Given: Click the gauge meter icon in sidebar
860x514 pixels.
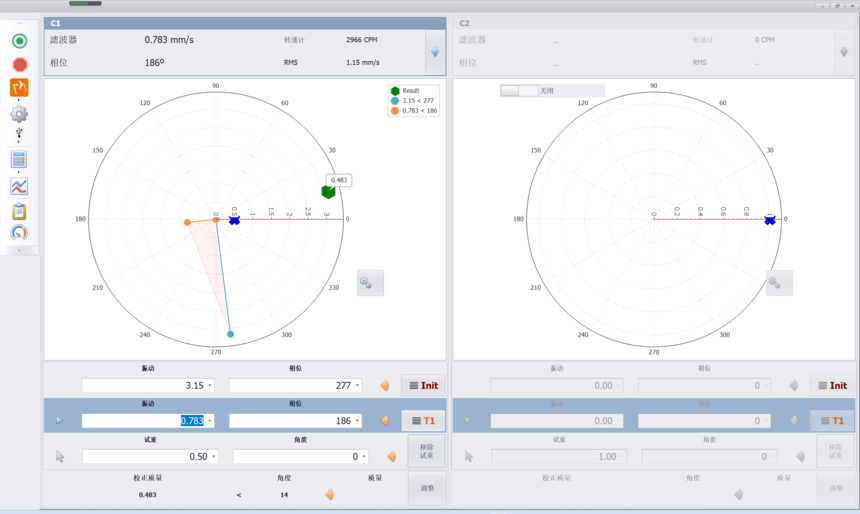Looking at the screenshot, I should (19, 233).
